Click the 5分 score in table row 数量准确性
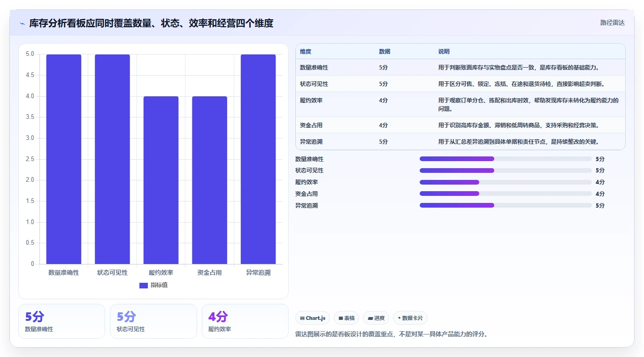644x357 pixels. (383, 68)
